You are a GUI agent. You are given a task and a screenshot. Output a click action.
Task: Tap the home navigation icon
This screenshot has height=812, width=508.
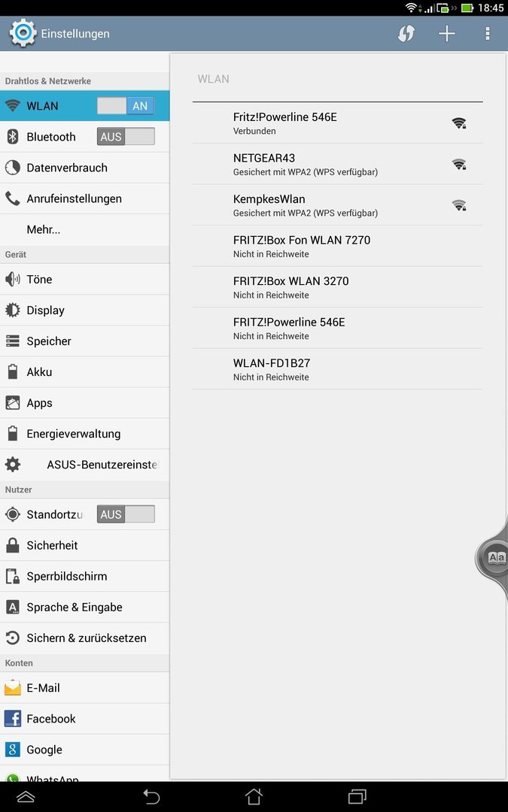point(254,796)
